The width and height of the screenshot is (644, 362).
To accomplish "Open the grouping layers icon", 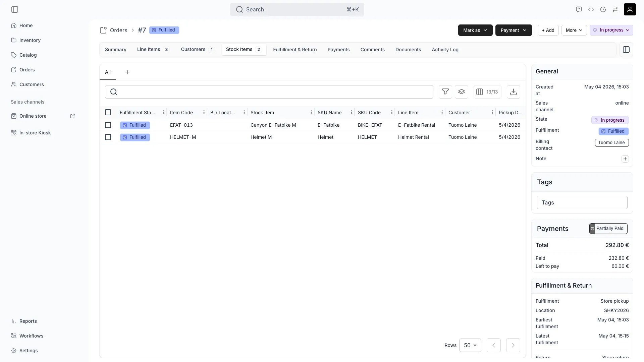I will click(462, 92).
